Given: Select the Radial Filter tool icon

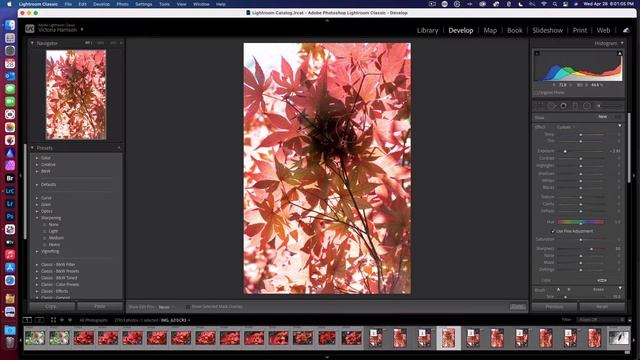Looking at the screenshot, I should click(x=587, y=106).
